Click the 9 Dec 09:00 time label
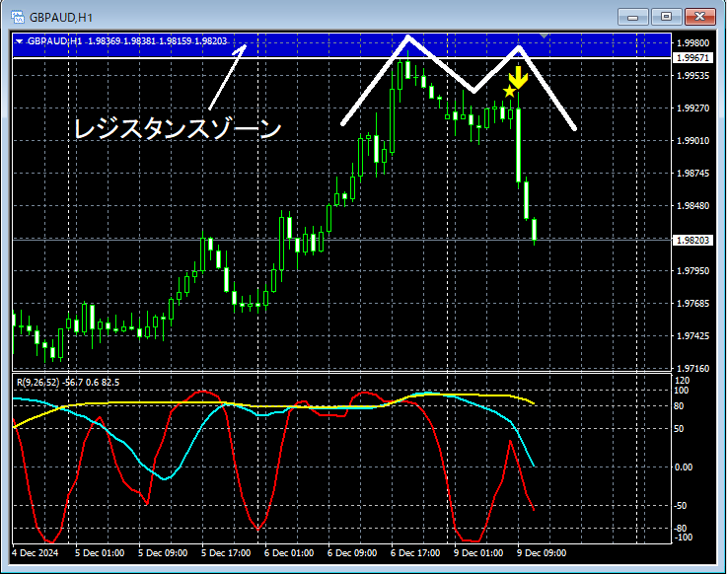This screenshot has width=728, height=574. coord(542,553)
